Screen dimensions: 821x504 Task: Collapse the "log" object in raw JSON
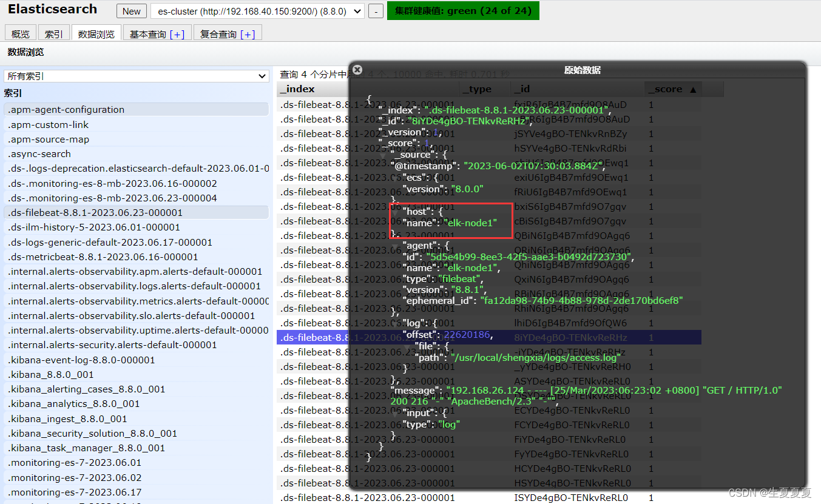(395, 323)
